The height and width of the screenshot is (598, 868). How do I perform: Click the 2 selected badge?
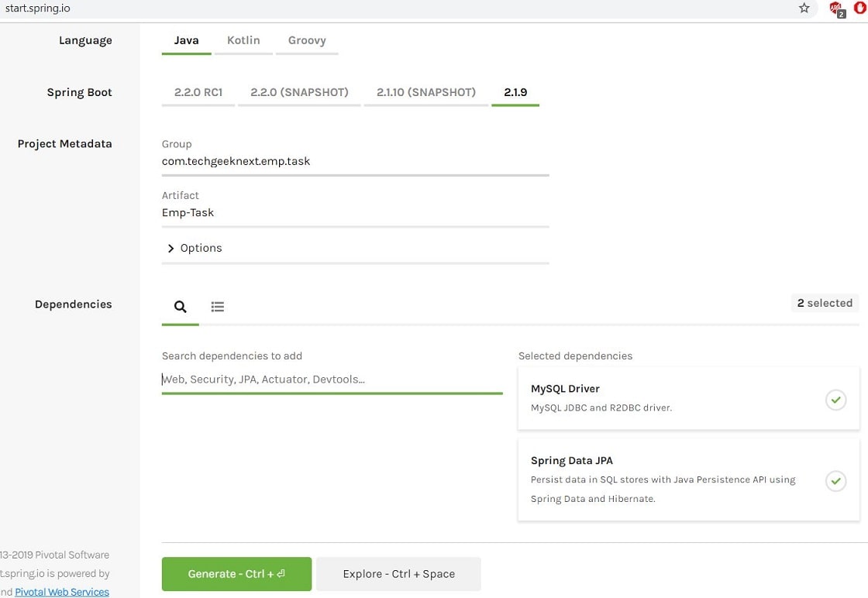(825, 303)
